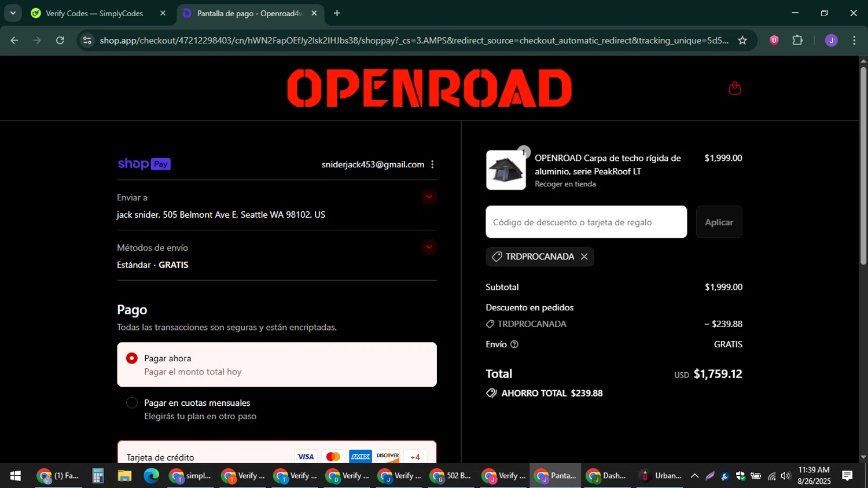Open the simpl Chrome taskbar window

click(x=191, y=476)
